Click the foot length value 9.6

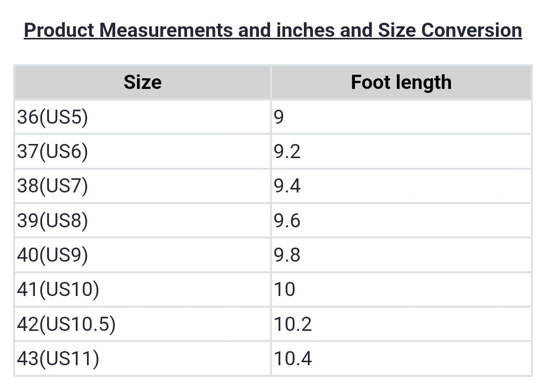[x=287, y=221]
